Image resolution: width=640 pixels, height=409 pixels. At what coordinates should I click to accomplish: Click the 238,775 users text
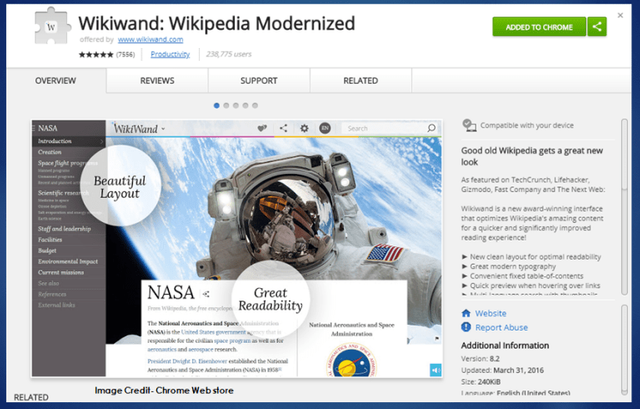tap(229, 54)
